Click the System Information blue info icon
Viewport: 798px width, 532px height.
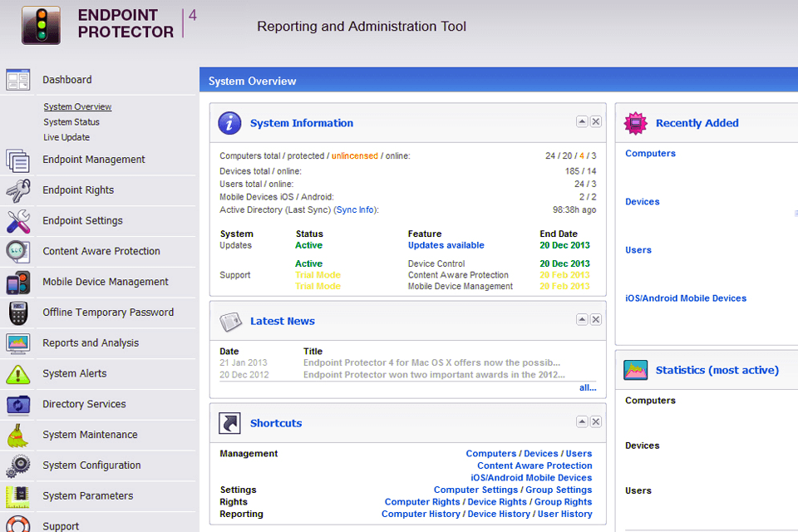229,123
